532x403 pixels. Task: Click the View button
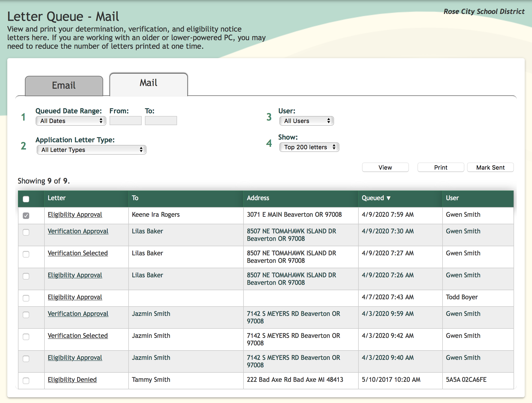click(385, 167)
